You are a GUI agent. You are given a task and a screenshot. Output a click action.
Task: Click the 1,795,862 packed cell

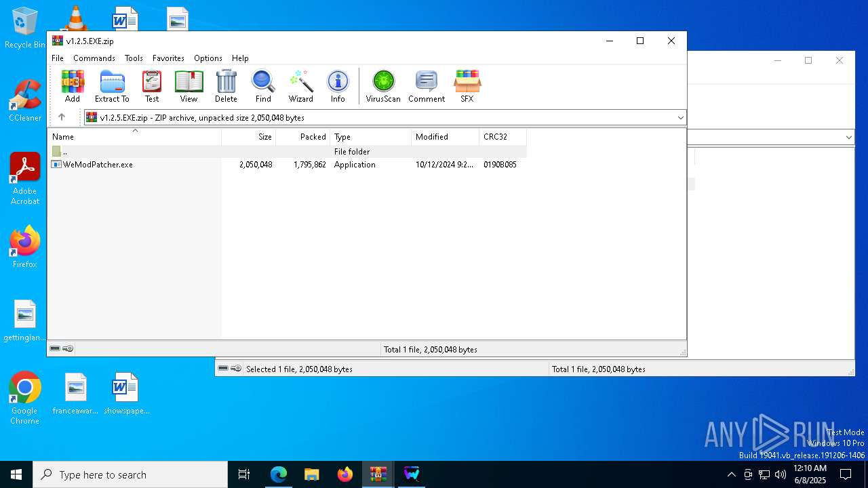tap(310, 165)
